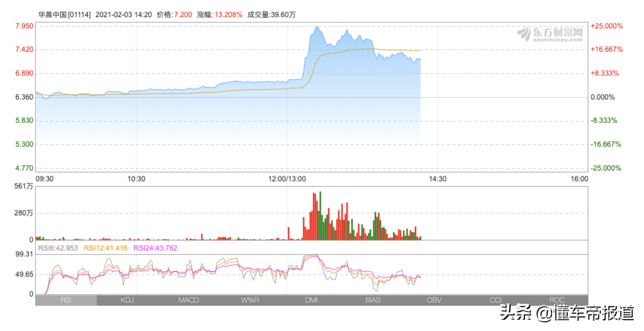The height and width of the screenshot is (331, 644).
Task: Click the 99.31 RSI axis label
Action: tap(25, 254)
